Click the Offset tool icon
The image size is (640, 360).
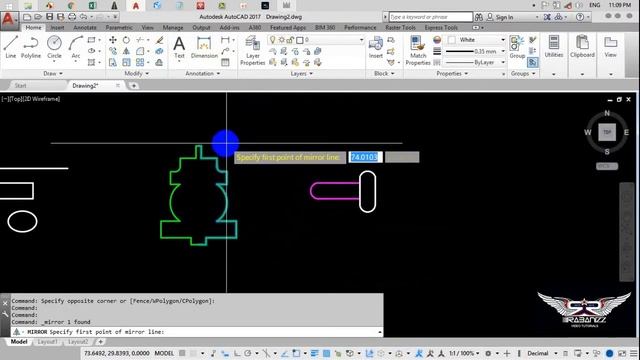click(160, 62)
